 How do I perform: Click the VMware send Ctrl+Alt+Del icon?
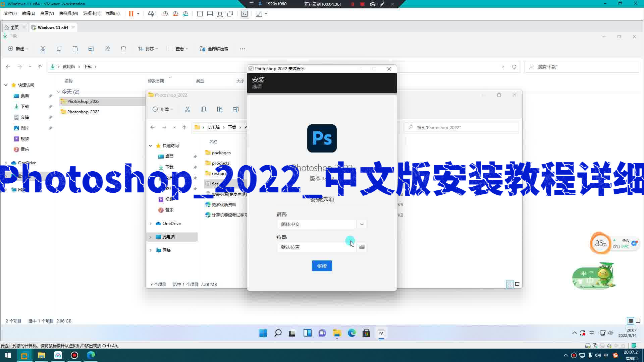point(151,14)
